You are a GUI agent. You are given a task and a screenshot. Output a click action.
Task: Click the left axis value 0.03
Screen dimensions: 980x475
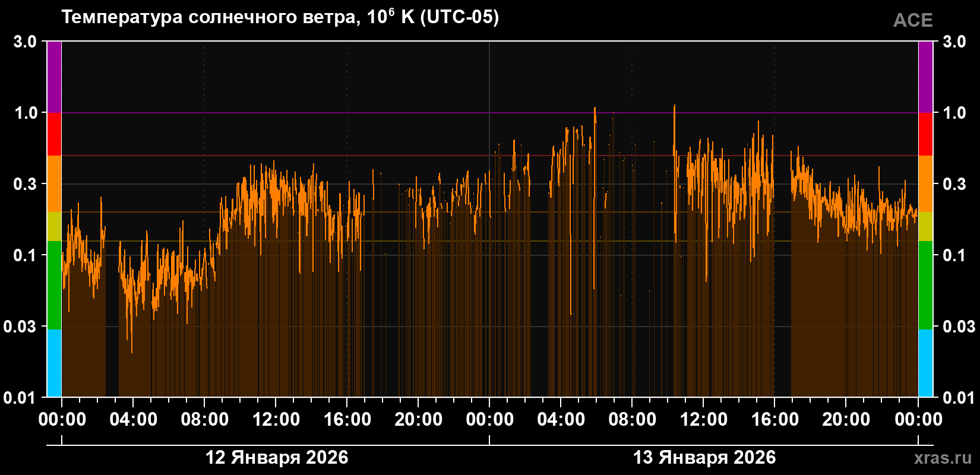pyautogui.click(x=20, y=327)
